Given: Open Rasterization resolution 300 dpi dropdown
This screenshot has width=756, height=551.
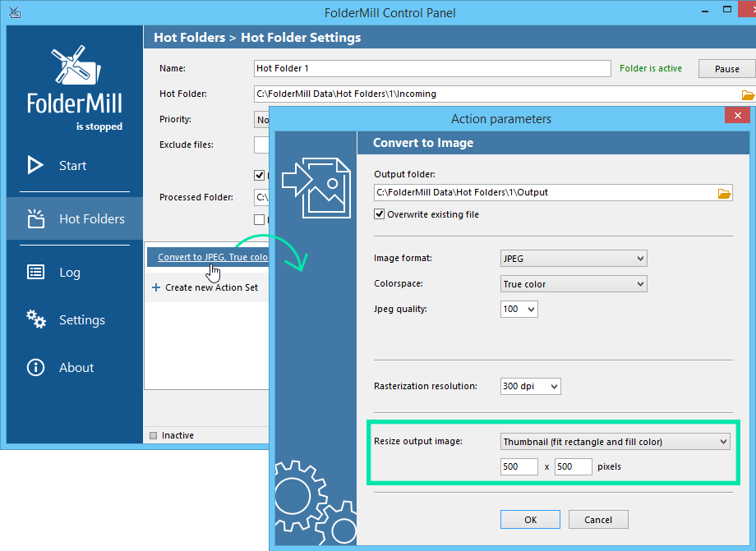Looking at the screenshot, I should [530, 386].
